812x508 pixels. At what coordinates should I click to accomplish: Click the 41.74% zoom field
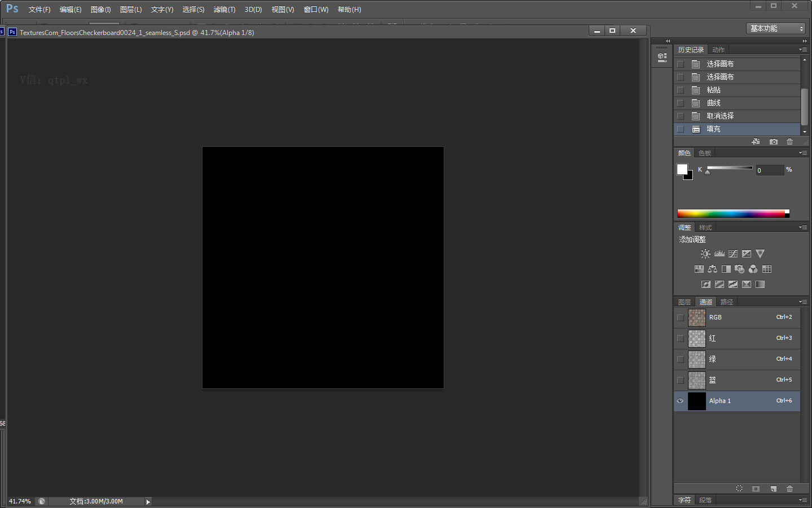coord(20,501)
